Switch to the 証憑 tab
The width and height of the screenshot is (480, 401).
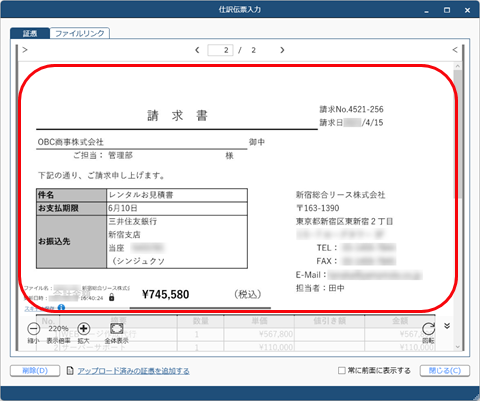click(30, 33)
